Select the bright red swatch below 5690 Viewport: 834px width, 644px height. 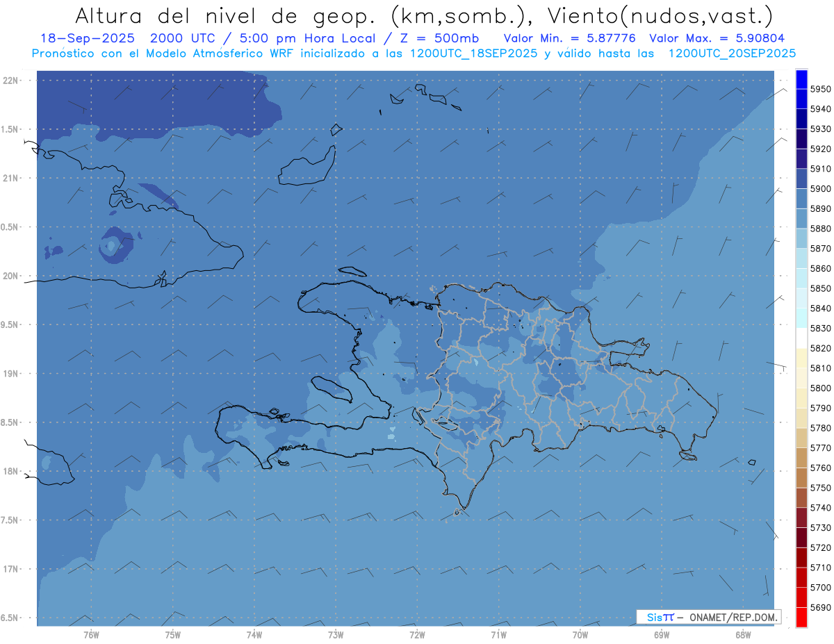[801, 617]
